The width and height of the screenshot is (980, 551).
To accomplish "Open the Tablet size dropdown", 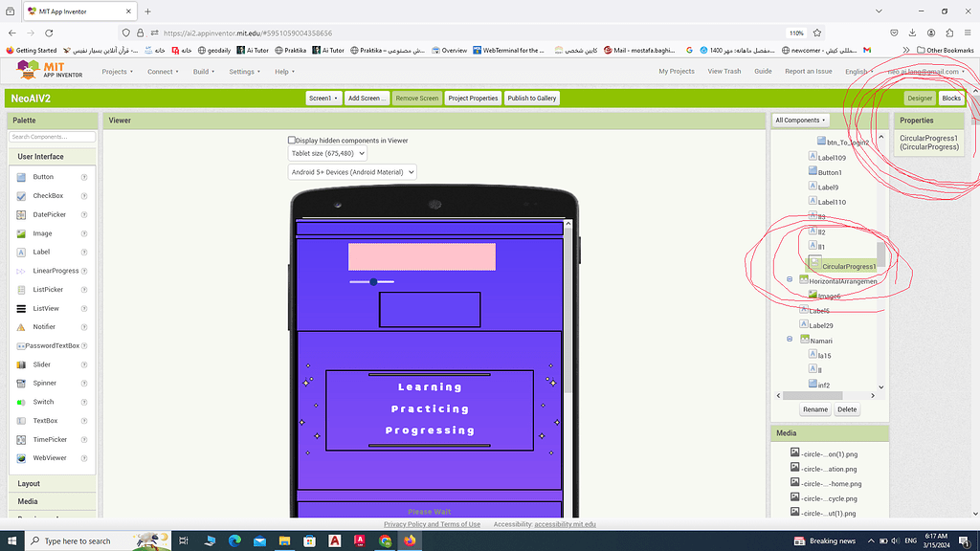I will 329,153.
